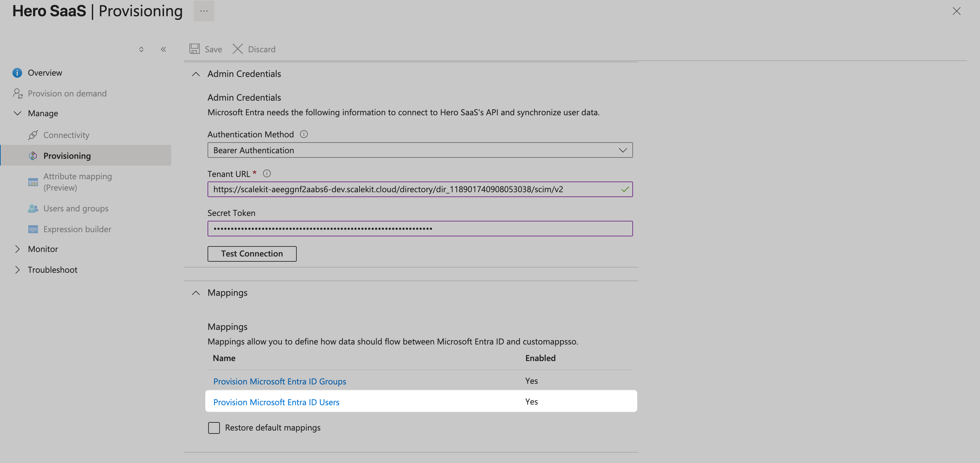This screenshot has width=980, height=463.
Task: Click the Discard icon
Action: coord(237,49)
